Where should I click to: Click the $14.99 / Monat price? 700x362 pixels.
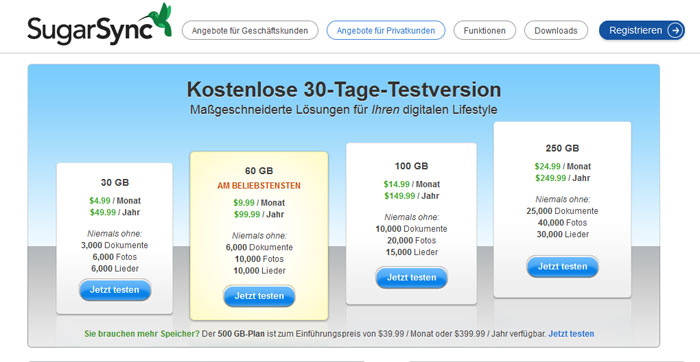(x=412, y=184)
